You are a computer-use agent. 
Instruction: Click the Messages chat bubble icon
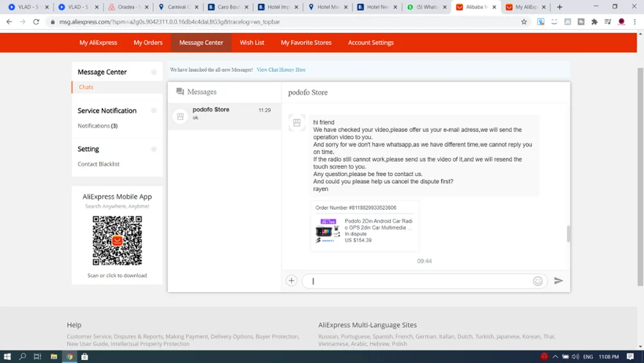(x=180, y=92)
